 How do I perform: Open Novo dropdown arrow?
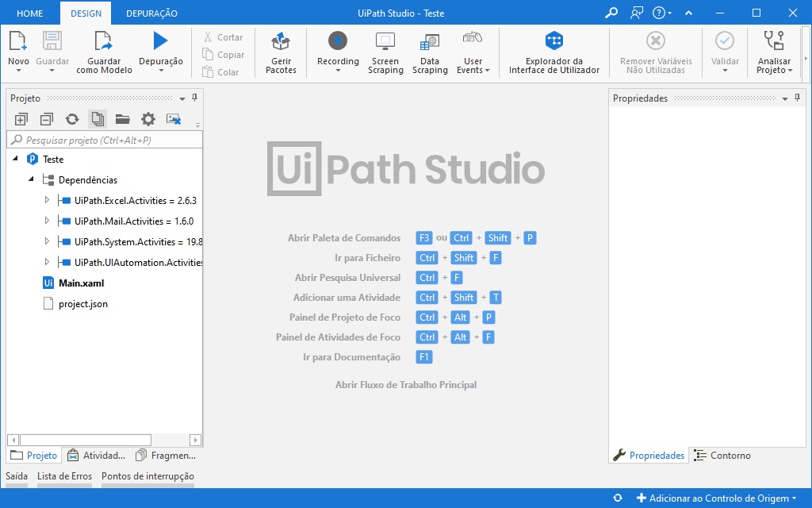(18, 71)
